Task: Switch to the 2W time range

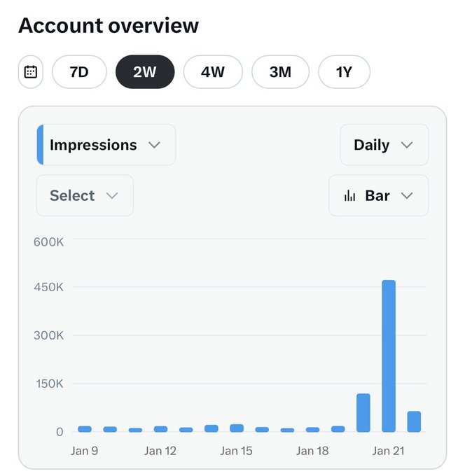Action: point(145,72)
